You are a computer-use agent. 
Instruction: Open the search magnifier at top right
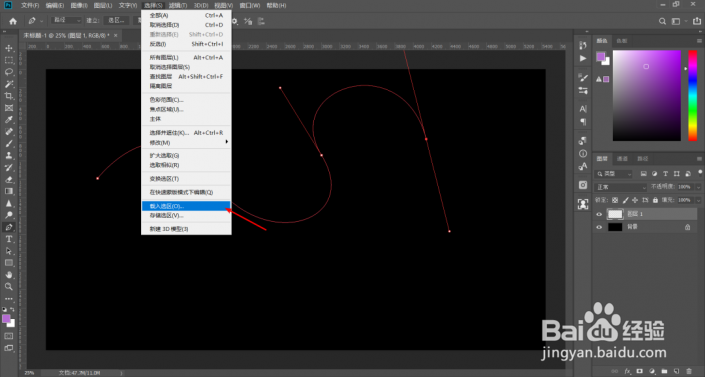pos(662,21)
